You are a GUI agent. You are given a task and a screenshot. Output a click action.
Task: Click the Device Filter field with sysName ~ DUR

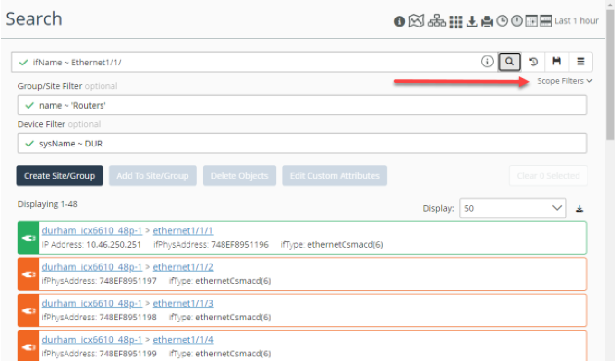click(x=302, y=143)
